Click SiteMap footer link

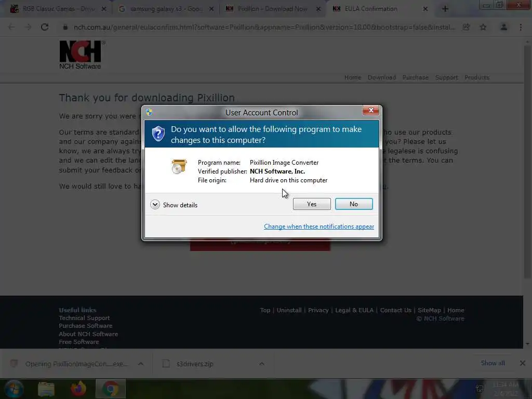click(x=429, y=310)
